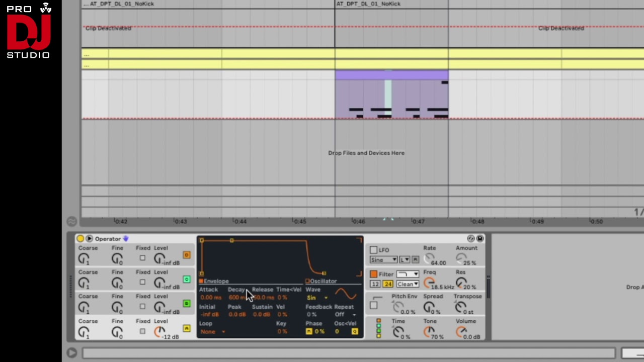
Task: Click the save preset disk icon
Action: click(x=480, y=239)
